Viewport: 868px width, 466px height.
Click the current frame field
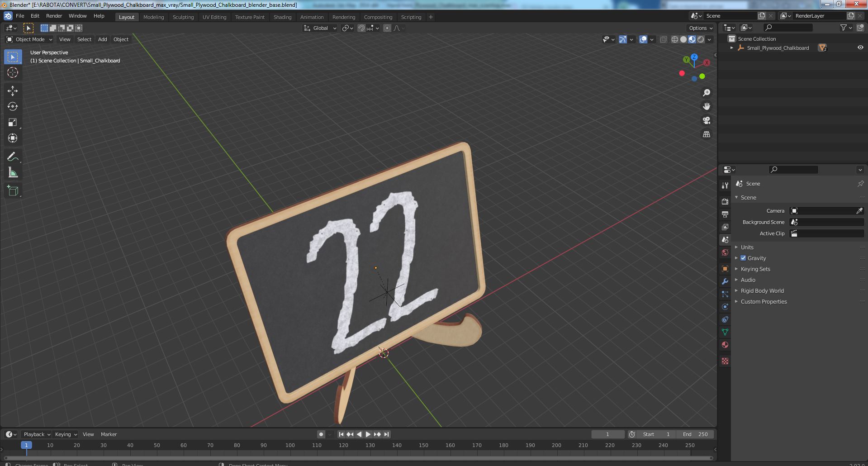pyautogui.click(x=607, y=434)
